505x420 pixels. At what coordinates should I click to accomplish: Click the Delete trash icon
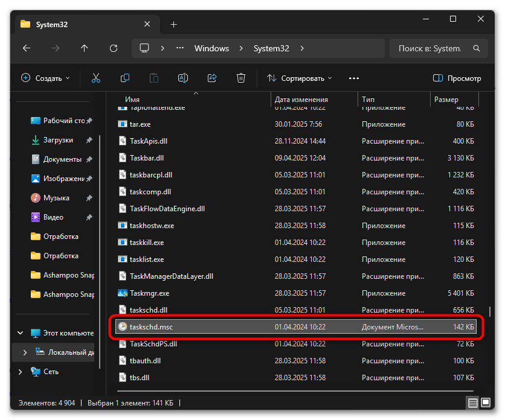pyautogui.click(x=241, y=78)
